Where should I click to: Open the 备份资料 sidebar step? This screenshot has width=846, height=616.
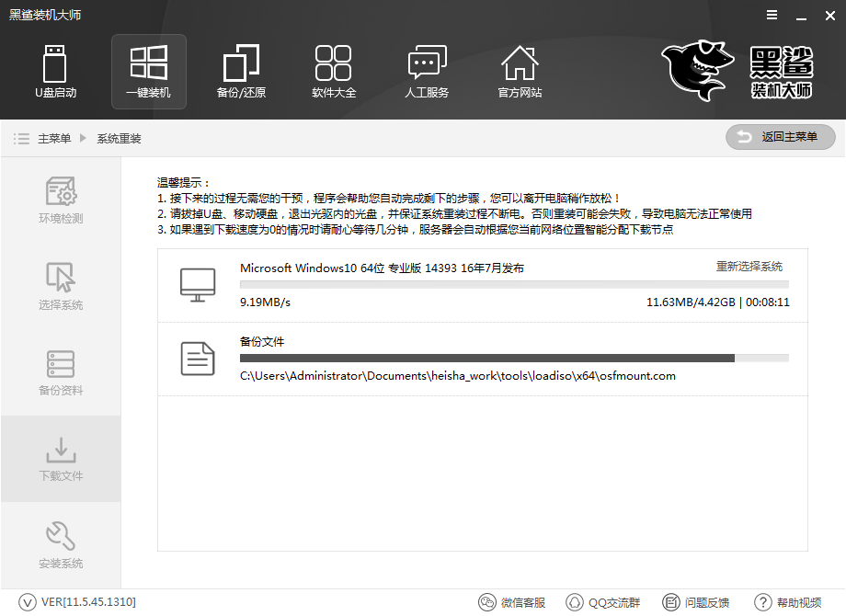61,372
